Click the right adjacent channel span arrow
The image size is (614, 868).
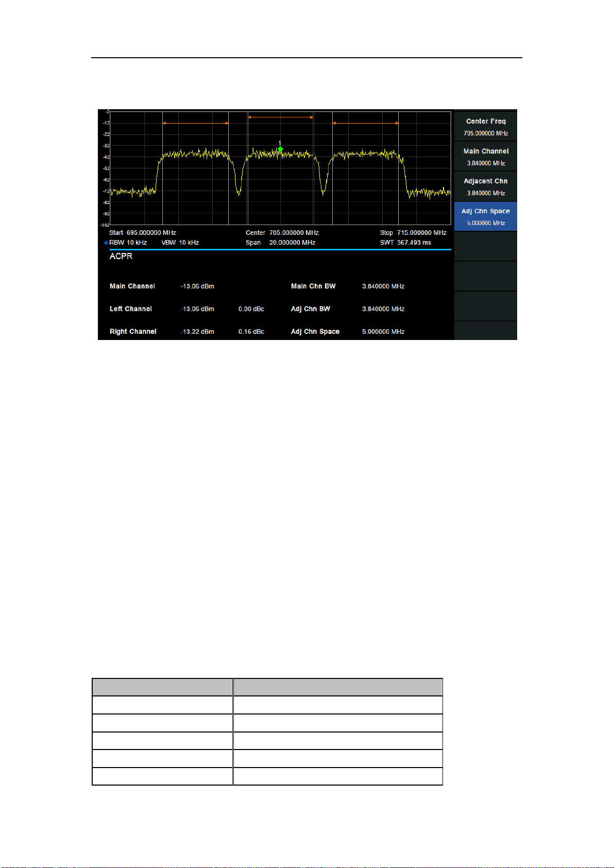(366, 123)
